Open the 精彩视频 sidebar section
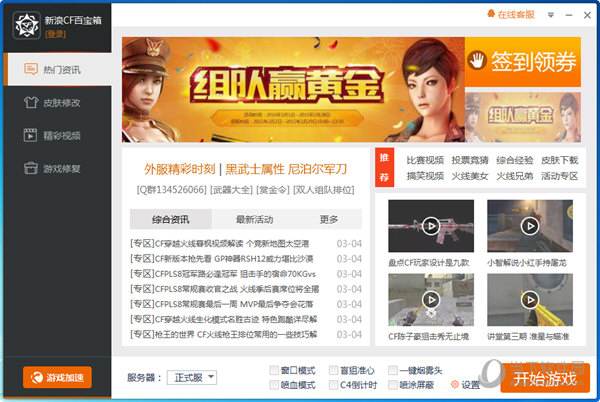The image size is (600, 402). point(58,135)
